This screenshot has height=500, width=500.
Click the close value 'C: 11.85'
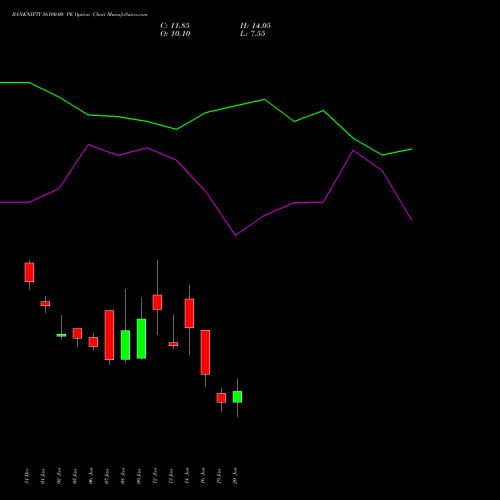175,26
